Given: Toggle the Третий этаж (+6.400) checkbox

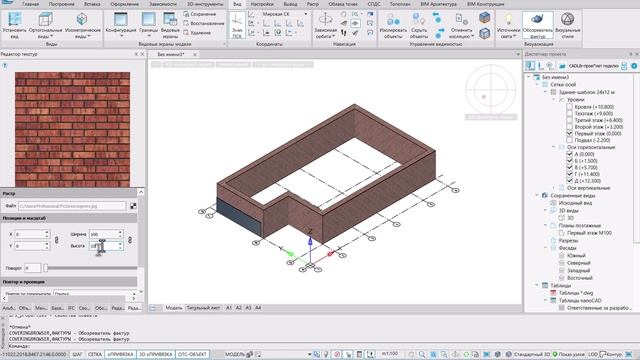Looking at the screenshot, I should click(569, 120).
